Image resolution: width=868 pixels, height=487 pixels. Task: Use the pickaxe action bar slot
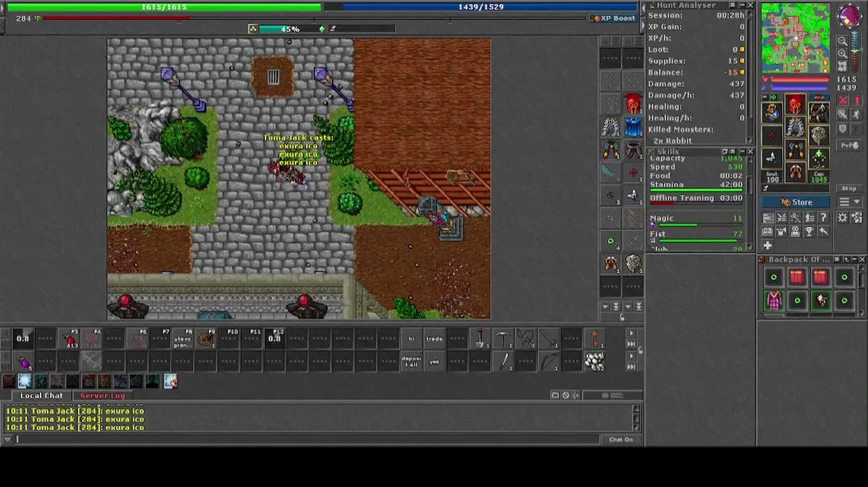click(x=503, y=339)
